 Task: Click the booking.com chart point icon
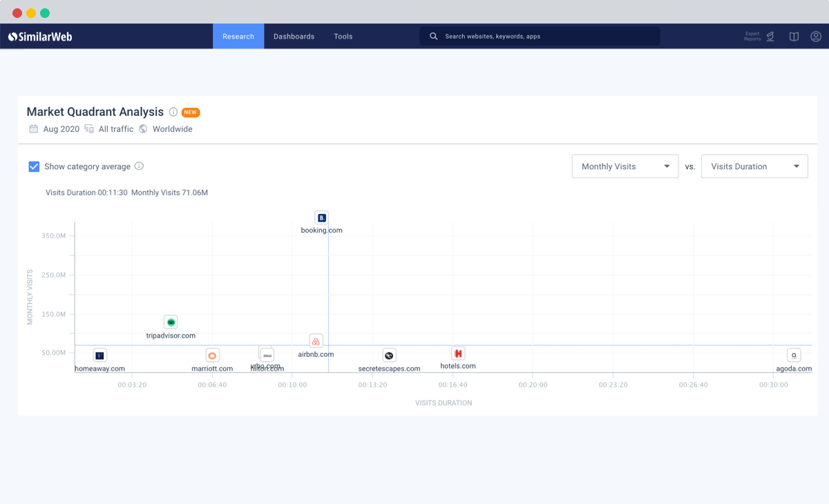click(321, 217)
